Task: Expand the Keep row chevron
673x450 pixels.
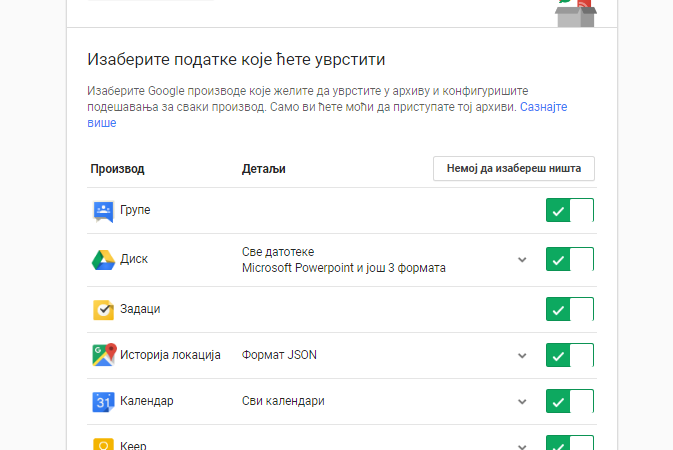Action: (x=522, y=447)
